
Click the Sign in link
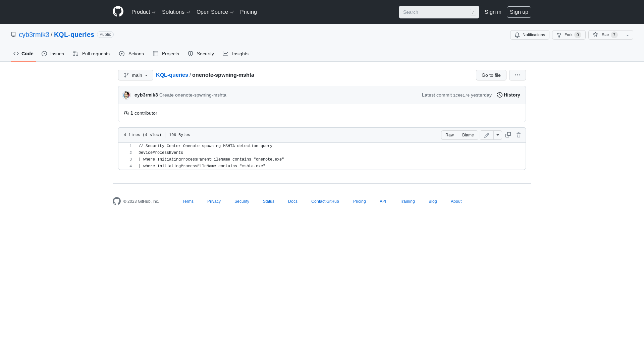click(x=493, y=12)
